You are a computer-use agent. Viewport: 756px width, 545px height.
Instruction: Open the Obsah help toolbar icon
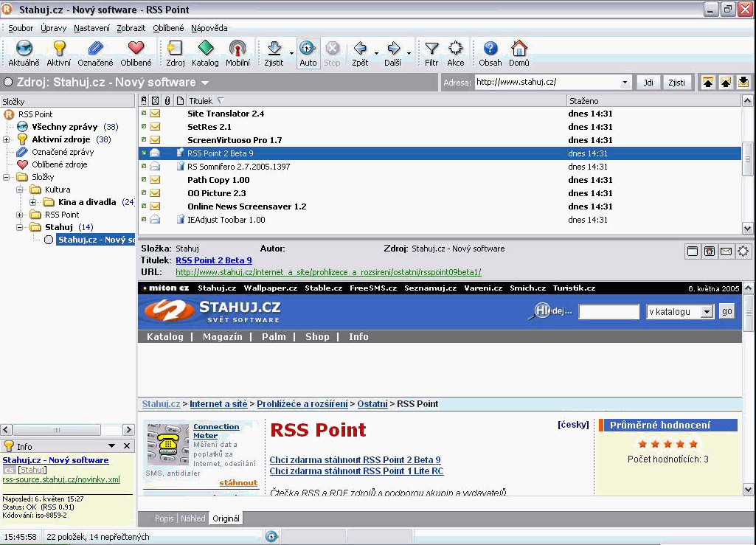[x=490, y=48]
